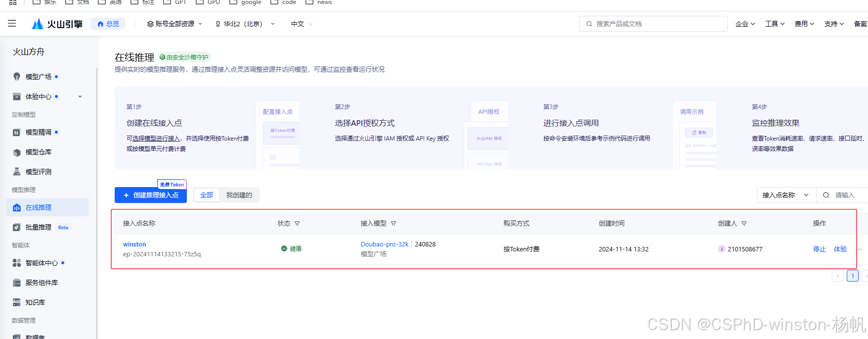Click the code bookmark folder
Viewport: 868px width, 339px height.
[x=283, y=2]
